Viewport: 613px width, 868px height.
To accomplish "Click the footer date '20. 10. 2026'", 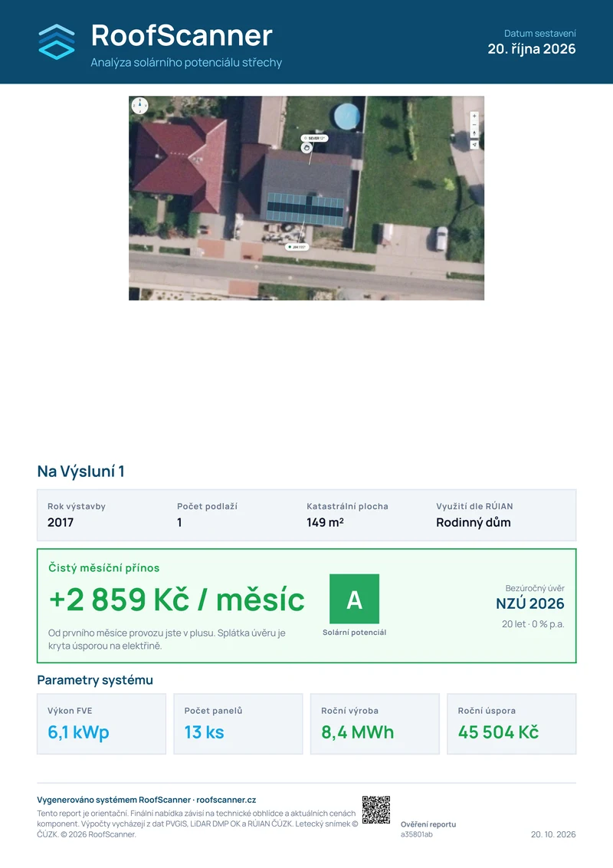I will [x=553, y=834].
